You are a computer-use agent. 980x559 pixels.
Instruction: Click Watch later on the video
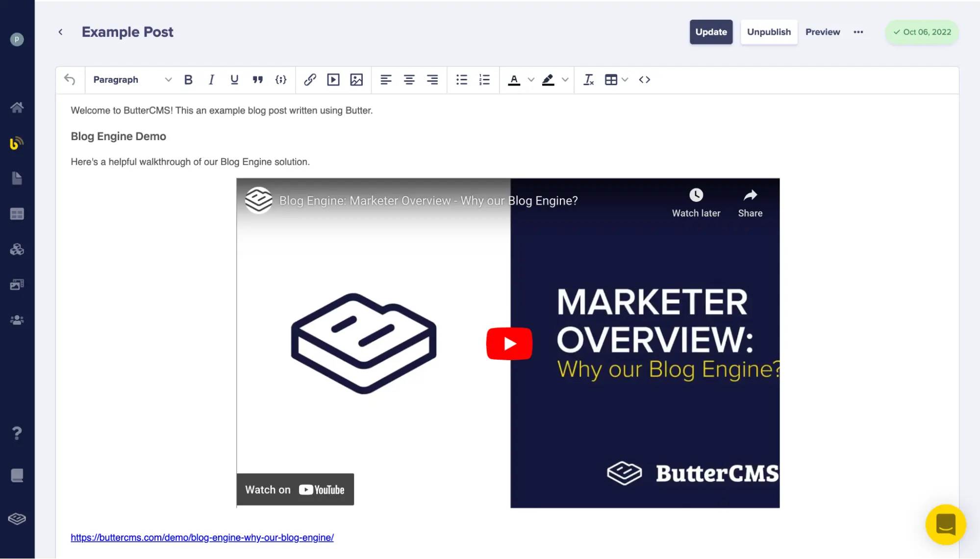click(x=696, y=203)
